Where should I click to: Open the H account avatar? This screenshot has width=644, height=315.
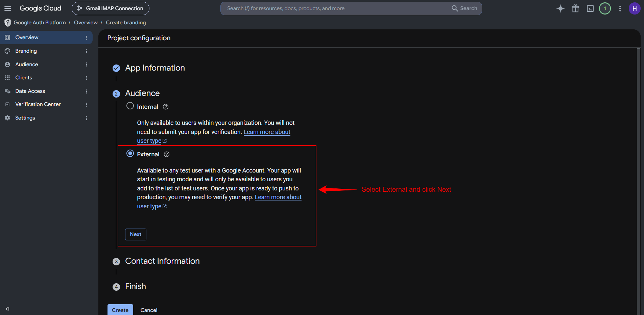(635, 8)
